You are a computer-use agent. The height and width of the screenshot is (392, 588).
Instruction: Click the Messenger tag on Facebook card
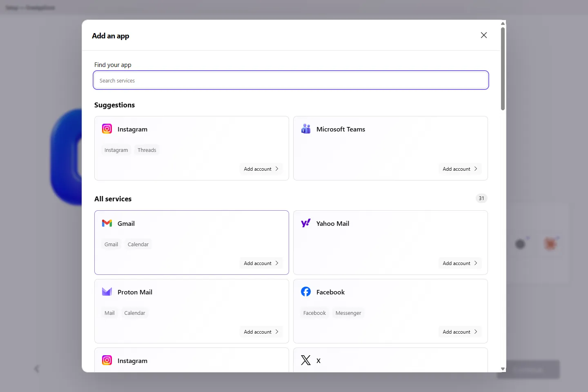[348, 313]
